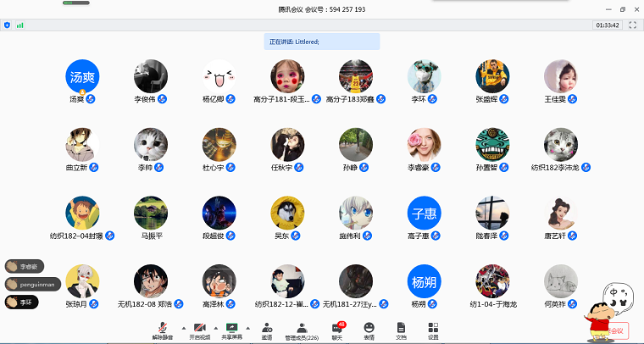Click the blue shield security icon
This screenshot has height=344, width=644.
(8, 25)
